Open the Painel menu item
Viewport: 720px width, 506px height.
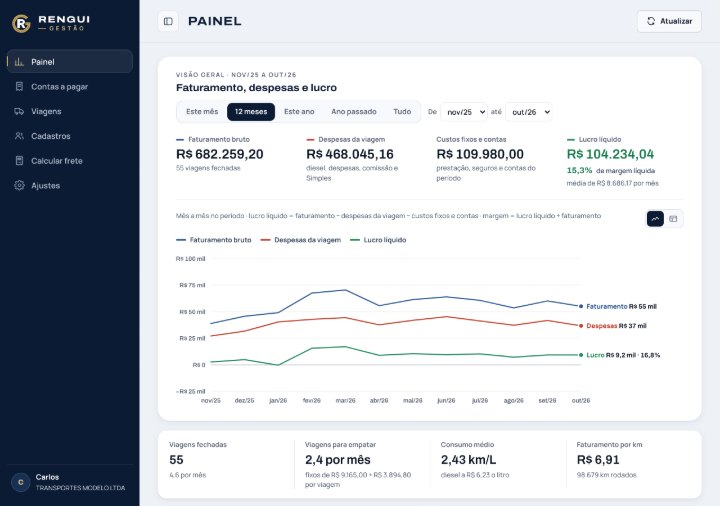[x=70, y=62]
